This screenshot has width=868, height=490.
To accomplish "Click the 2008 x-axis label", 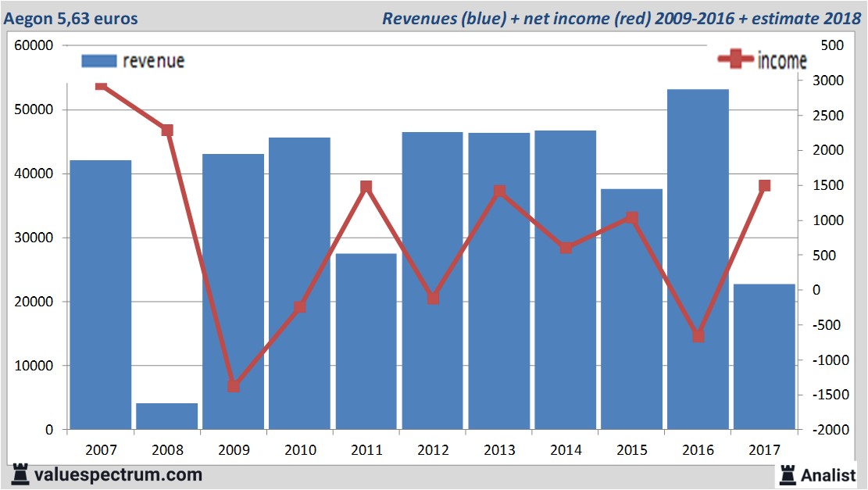I will click(167, 450).
